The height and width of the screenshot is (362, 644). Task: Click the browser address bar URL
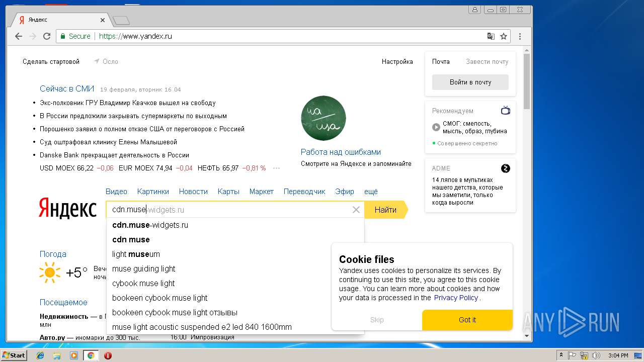coord(135,36)
